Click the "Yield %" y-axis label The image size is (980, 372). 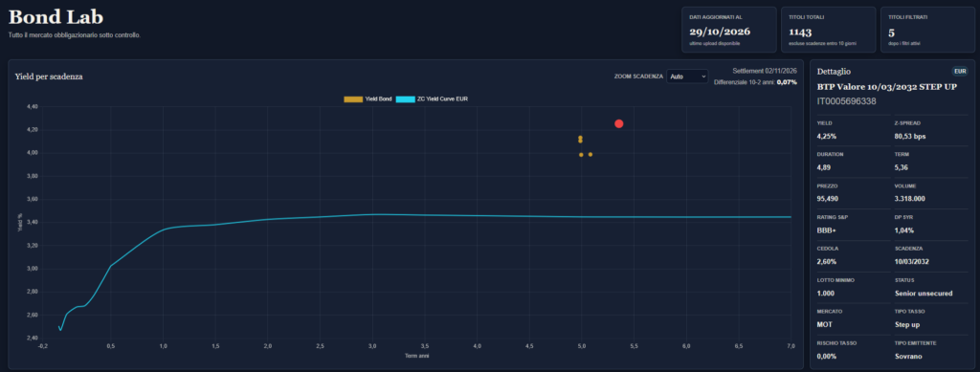pyautogui.click(x=20, y=222)
